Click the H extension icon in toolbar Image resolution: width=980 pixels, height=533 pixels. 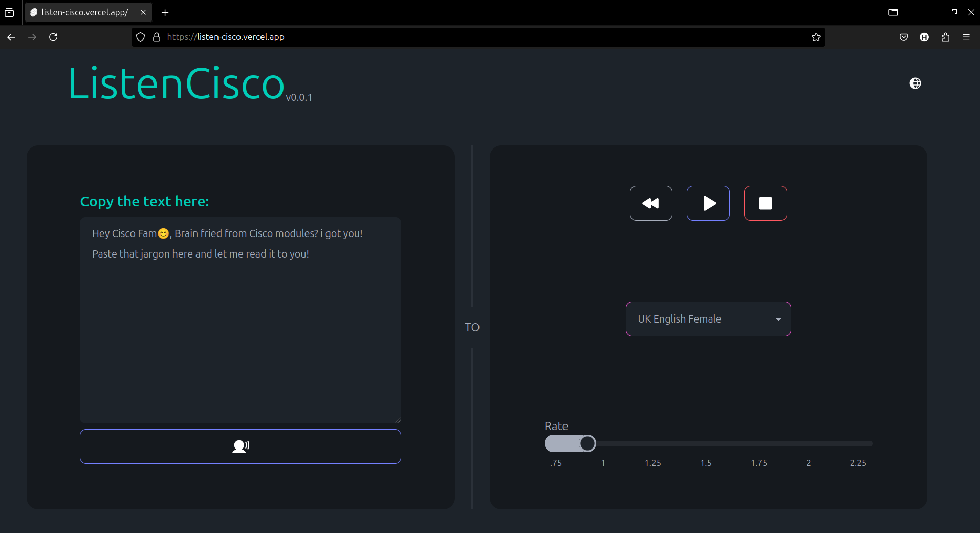click(x=924, y=37)
